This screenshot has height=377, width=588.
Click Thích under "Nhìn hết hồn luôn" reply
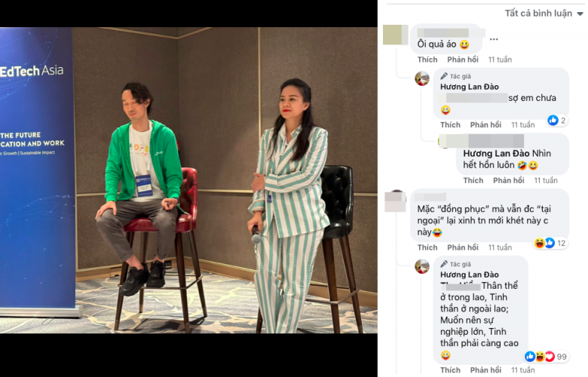(x=473, y=180)
